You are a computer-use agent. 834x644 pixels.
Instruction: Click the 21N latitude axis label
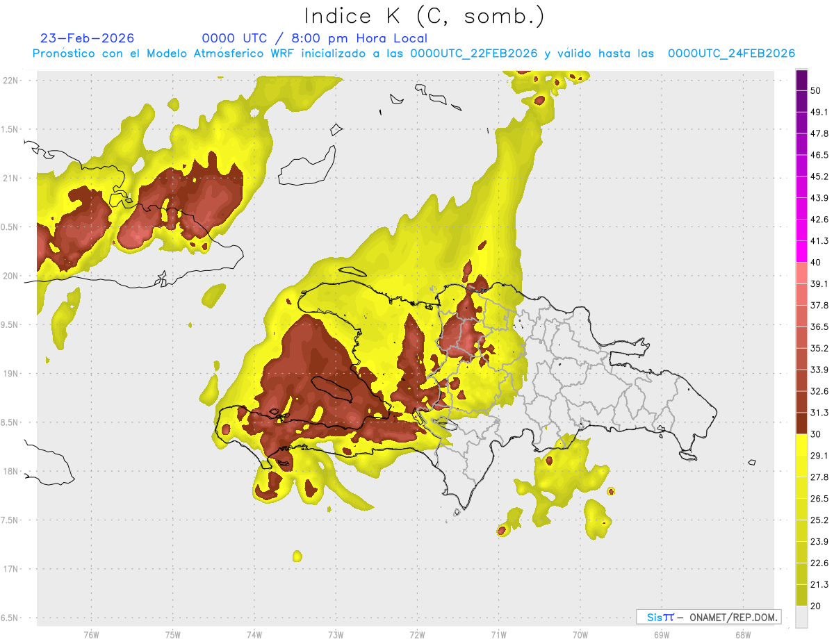pyautogui.click(x=10, y=178)
